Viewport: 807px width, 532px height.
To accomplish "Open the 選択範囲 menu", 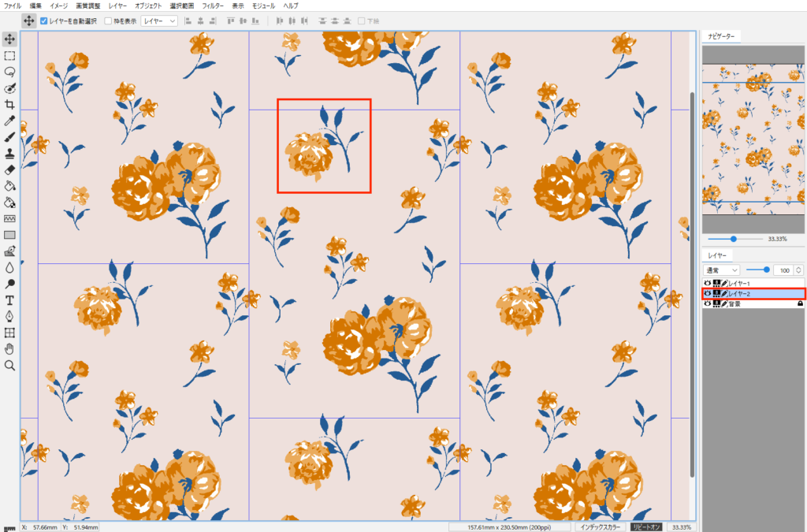I will [x=182, y=6].
